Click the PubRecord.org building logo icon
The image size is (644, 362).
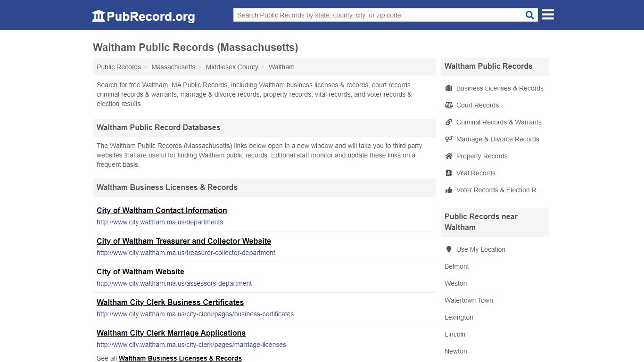(x=98, y=16)
